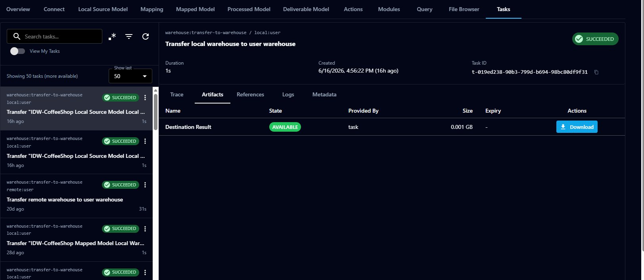
Task: Click the SUCCEEDED status badge in task header
Action: [595, 39]
